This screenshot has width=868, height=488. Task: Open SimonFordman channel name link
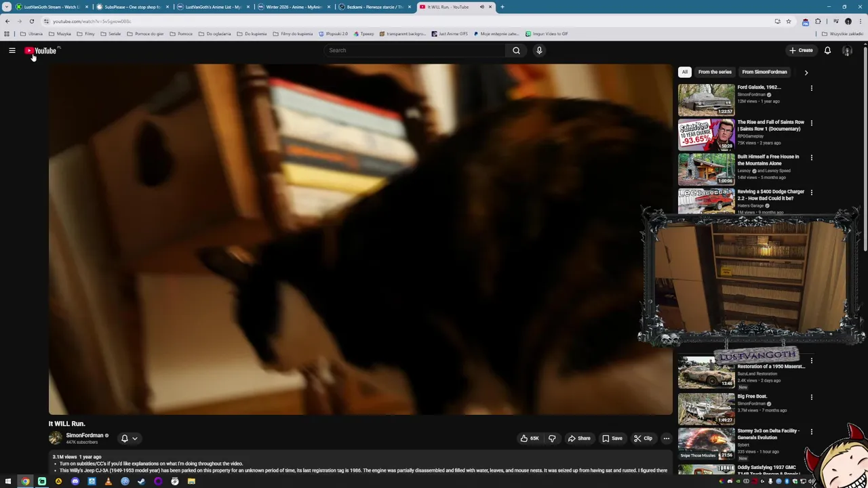pyautogui.click(x=84, y=435)
